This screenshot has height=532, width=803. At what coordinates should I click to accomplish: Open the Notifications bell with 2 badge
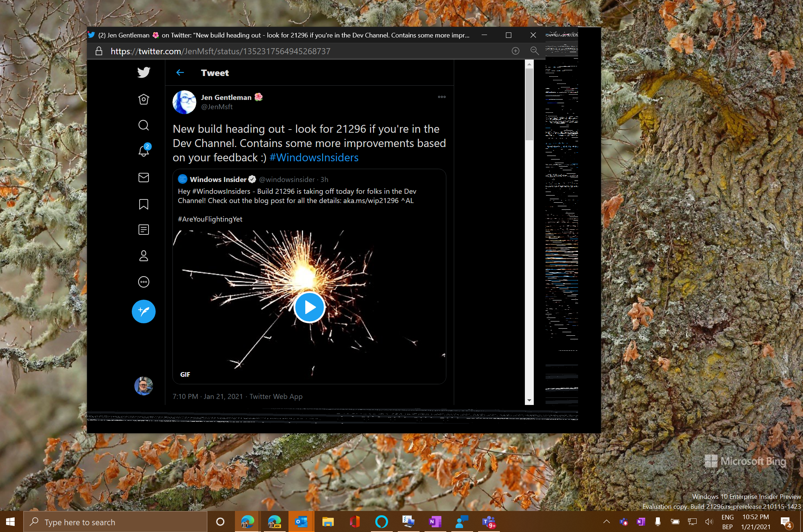coord(144,151)
